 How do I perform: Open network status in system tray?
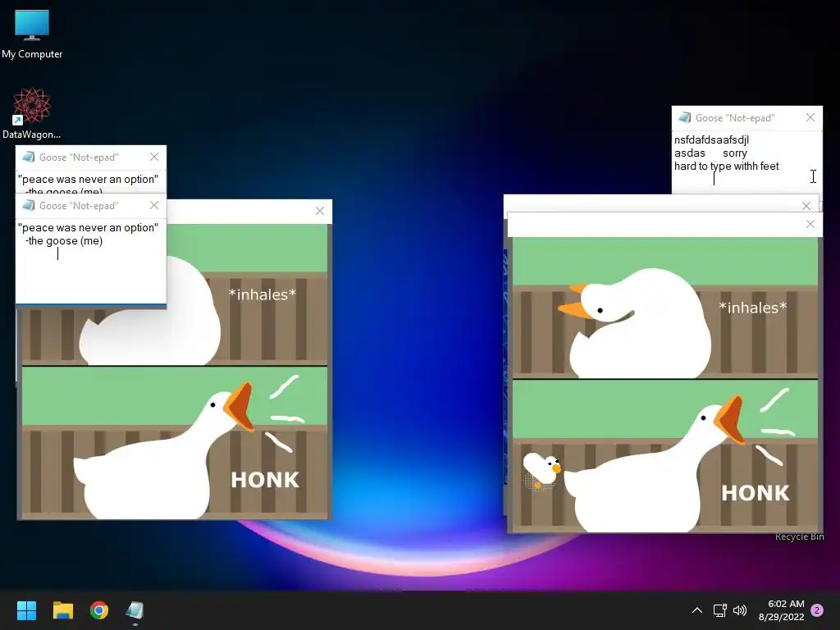click(x=719, y=610)
